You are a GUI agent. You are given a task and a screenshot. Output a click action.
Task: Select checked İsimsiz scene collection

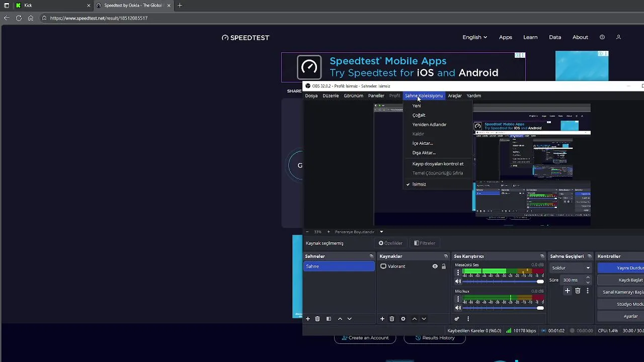tap(438, 184)
